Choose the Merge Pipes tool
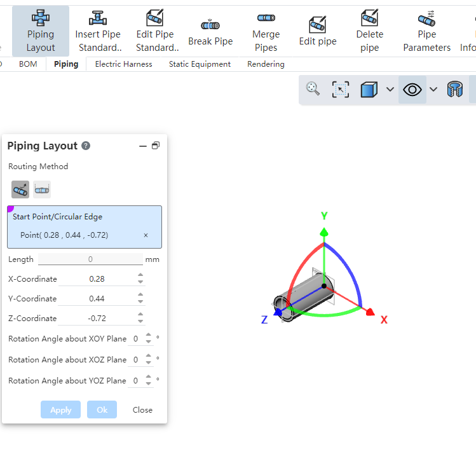 tap(266, 31)
